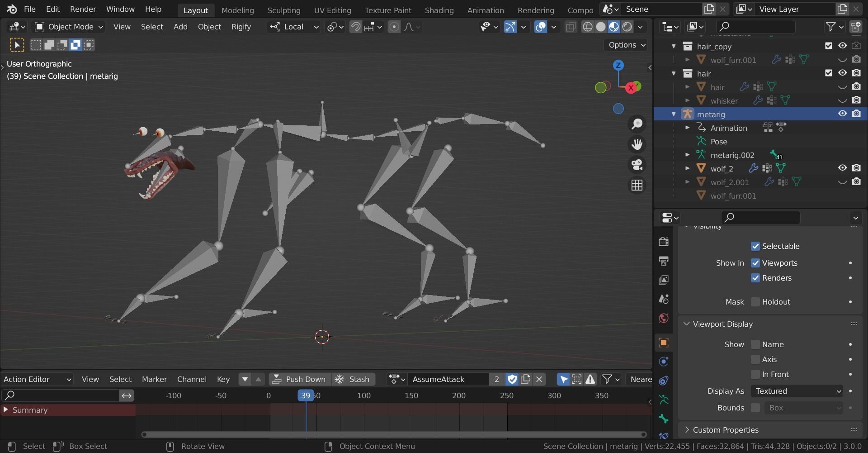Expand the Summary channel row
The image size is (868, 453).
pyautogui.click(x=5, y=410)
